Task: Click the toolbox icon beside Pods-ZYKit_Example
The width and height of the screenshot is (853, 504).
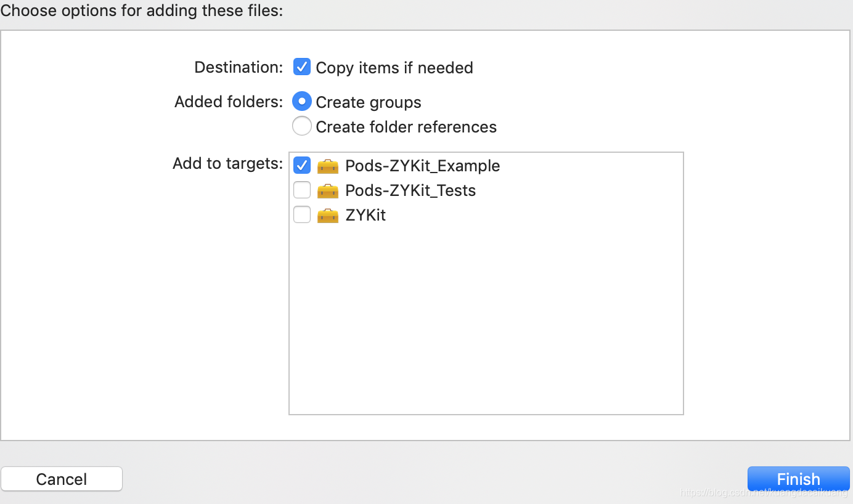Action: point(328,166)
